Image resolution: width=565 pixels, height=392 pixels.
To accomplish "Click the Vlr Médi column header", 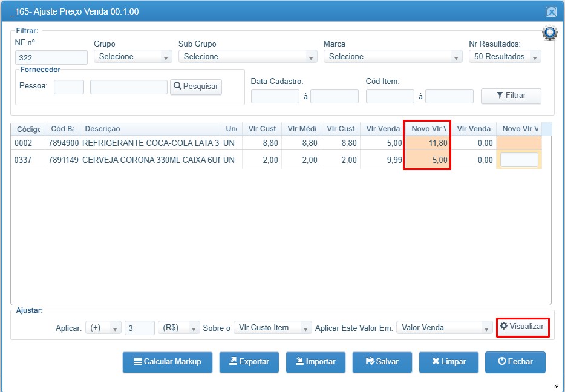I will (301, 129).
